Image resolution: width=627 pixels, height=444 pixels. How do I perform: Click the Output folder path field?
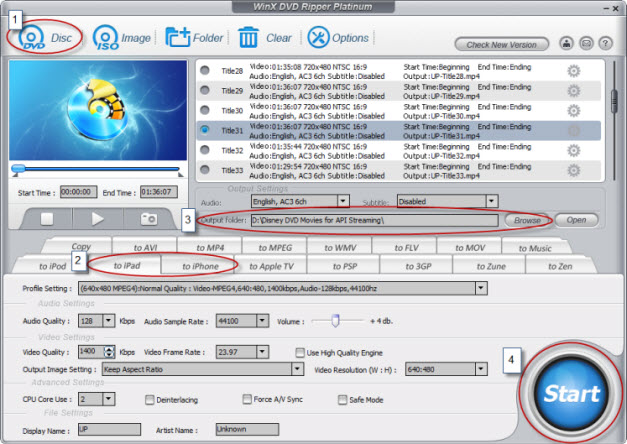(375, 220)
